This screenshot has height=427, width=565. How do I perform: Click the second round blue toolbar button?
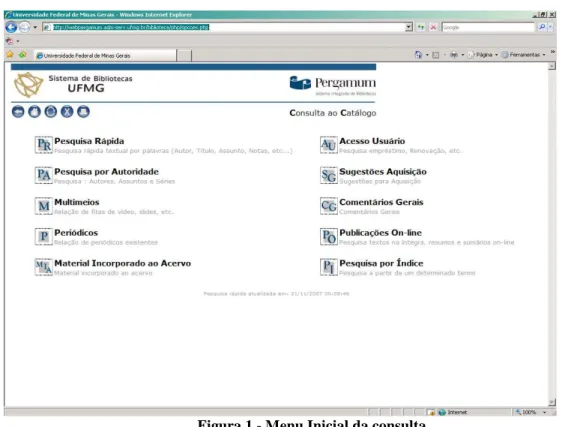tap(34, 112)
